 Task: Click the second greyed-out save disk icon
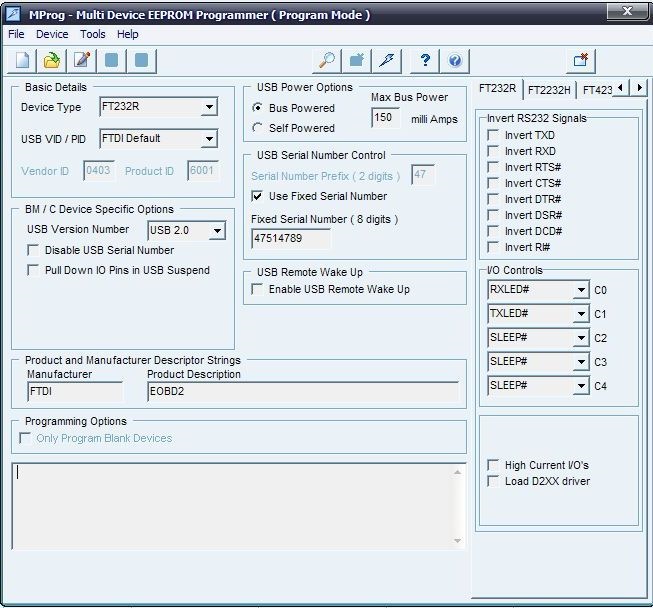click(142, 61)
